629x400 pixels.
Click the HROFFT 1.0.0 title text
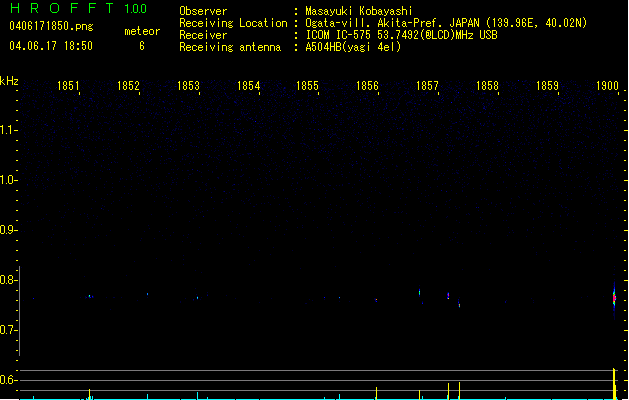[x=78, y=8]
